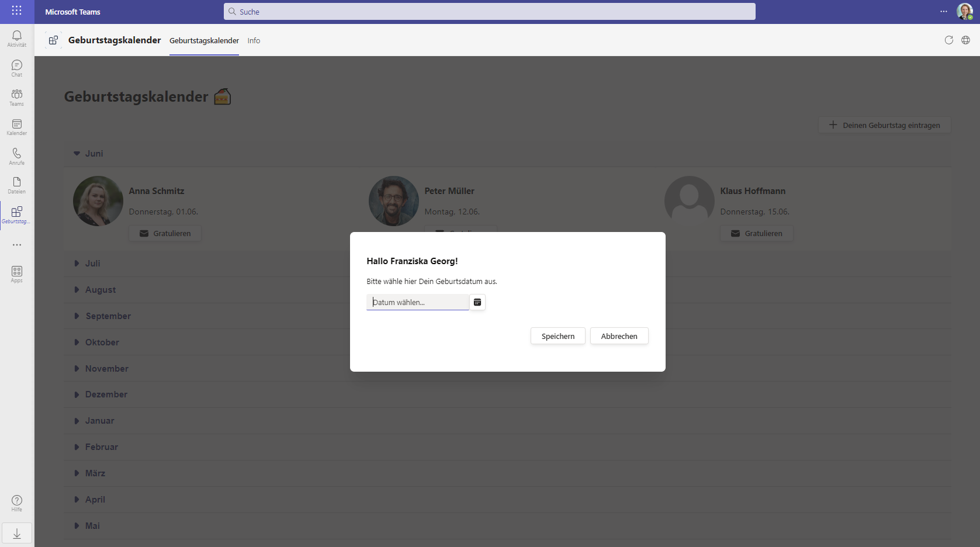Switch to the Geburtstagskalender tab
This screenshot has height=547, width=980.
click(x=204, y=40)
